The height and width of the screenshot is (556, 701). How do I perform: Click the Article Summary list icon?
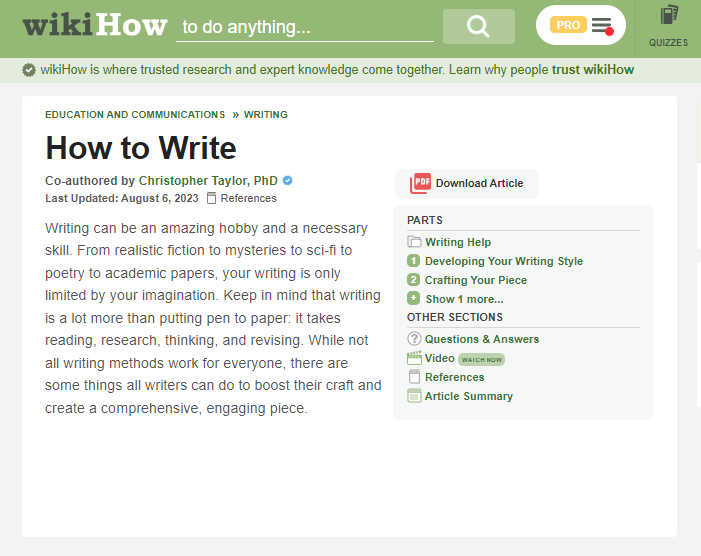[x=414, y=396]
